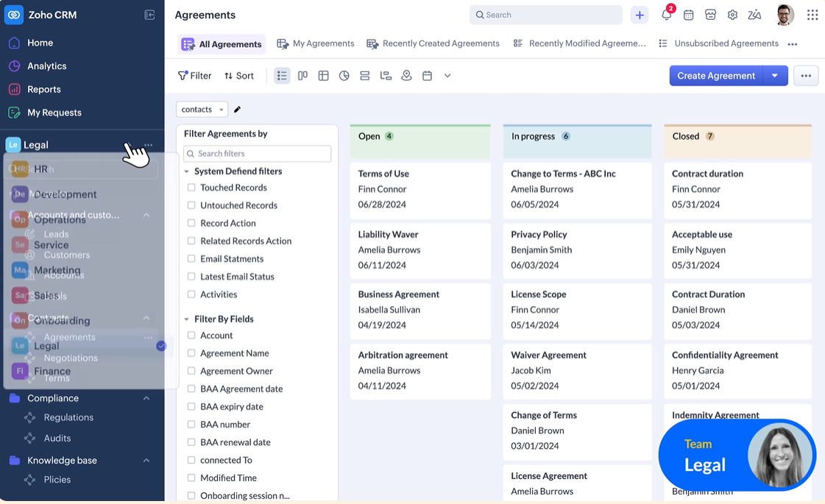Switch to list view icon
The image size is (825, 504).
click(282, 76)
